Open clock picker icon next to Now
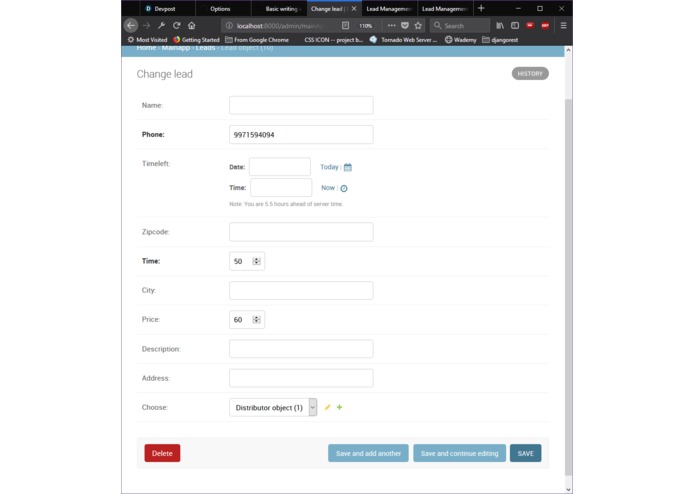 tap(344, 188)
